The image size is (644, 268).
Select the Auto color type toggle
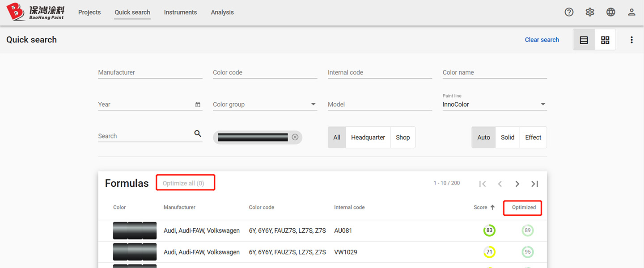click(483, 137)
